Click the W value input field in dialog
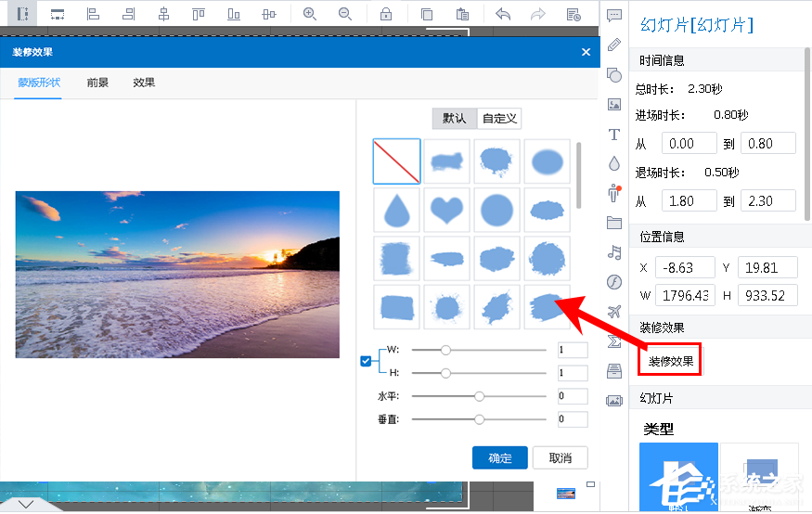Viewport: 812px width, 514px height. [x=573, y=350]
